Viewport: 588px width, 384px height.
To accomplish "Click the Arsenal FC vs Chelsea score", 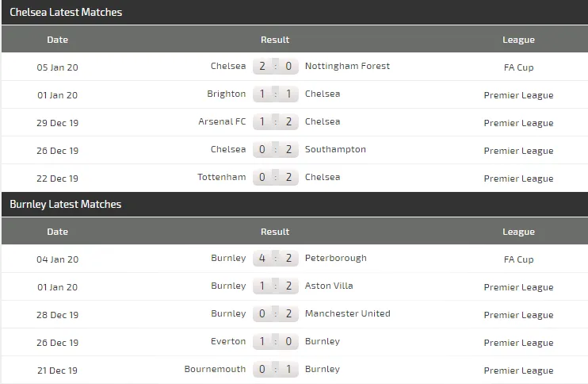I will pyautogui.click(x=275, y=121).
